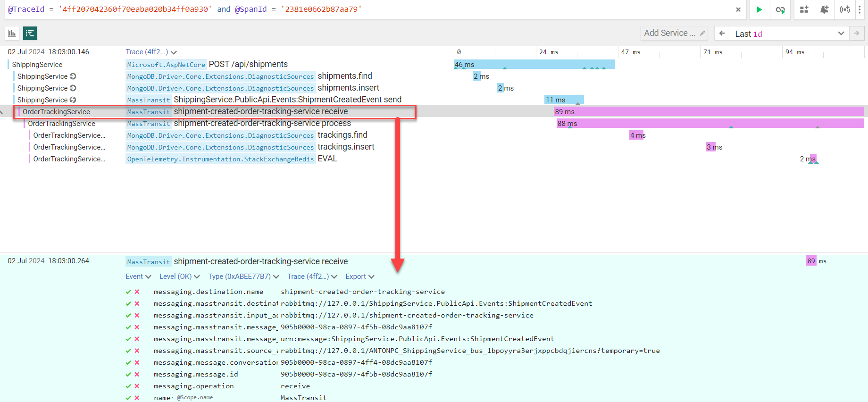Select the trace list view icon
This screenshot has height=402, width=868.
30,33
